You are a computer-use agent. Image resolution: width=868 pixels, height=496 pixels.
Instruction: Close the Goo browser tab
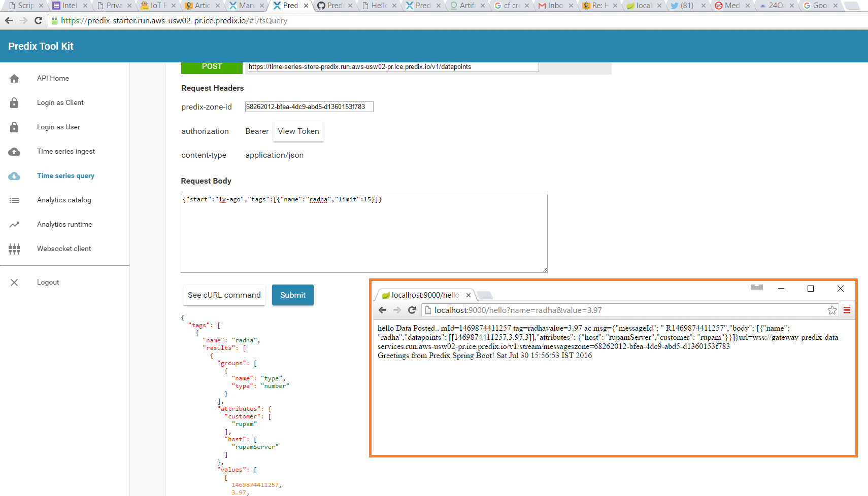[836, 6]
